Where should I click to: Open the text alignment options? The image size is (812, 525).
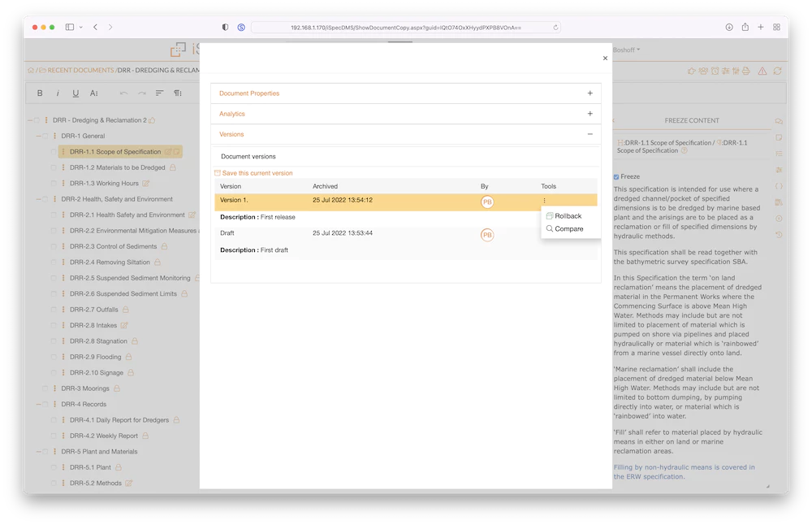coord(159,93)
